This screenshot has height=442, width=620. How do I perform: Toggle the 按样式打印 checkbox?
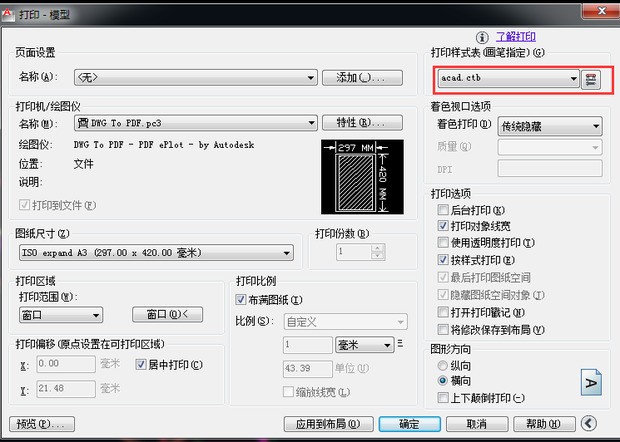tap(443, 259)
